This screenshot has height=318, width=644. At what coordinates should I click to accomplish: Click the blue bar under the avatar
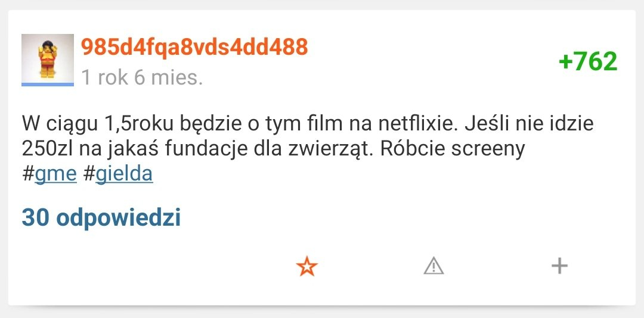click(48, 85)
